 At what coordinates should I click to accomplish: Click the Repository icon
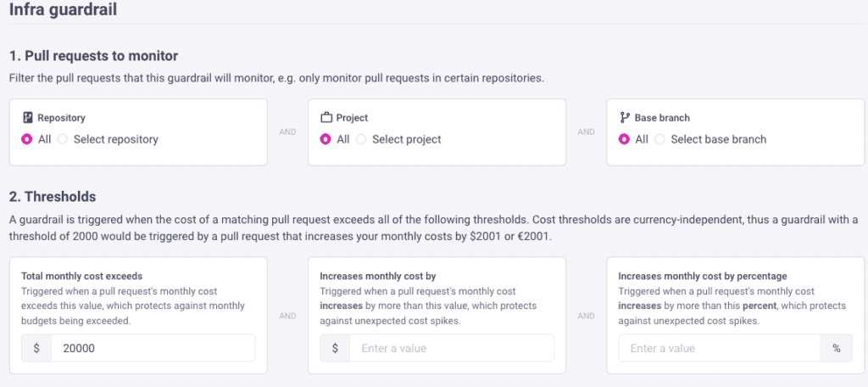(x=28, y=118)
